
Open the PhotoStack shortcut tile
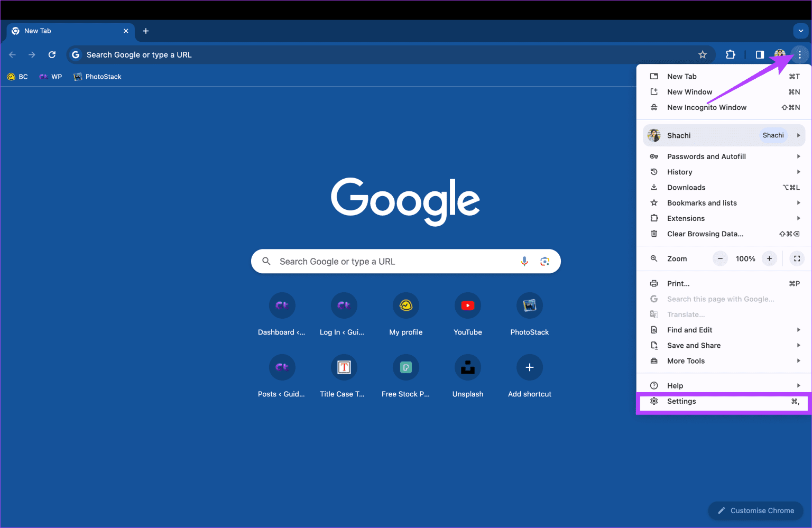530,314
